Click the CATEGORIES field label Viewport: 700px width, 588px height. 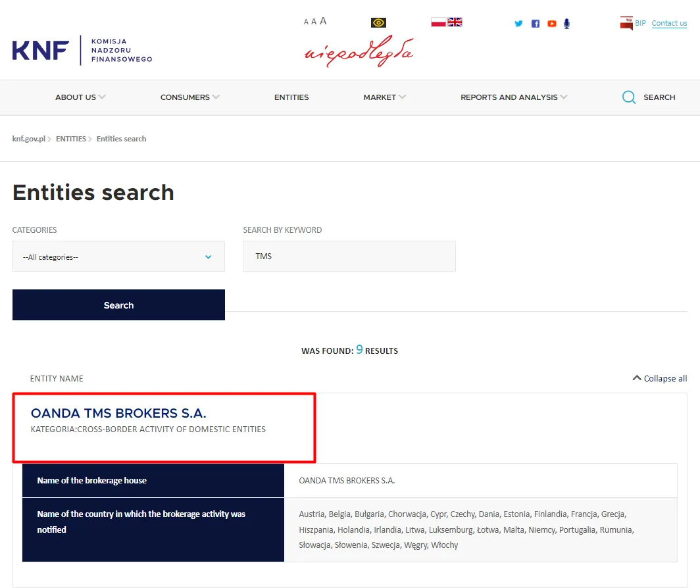pos(34,230)
